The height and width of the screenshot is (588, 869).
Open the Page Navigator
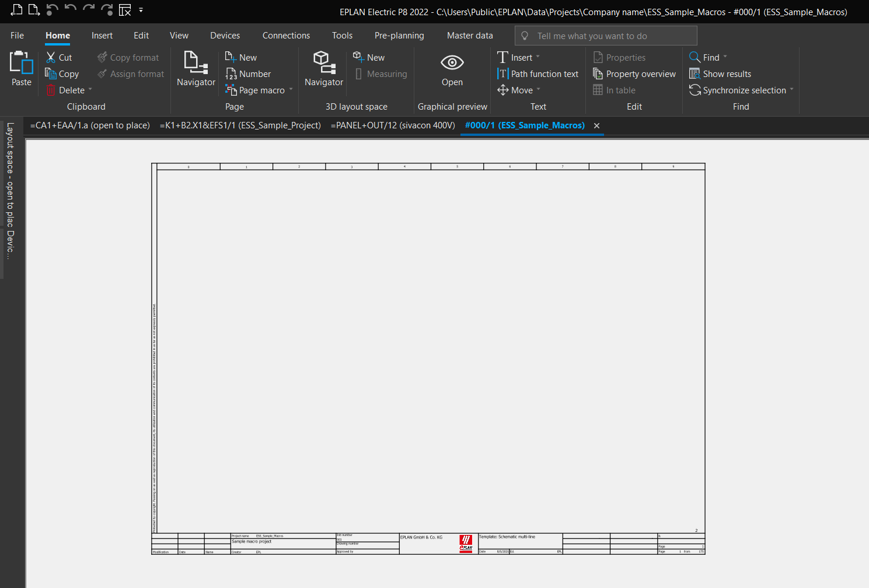(x=196, y=69)
